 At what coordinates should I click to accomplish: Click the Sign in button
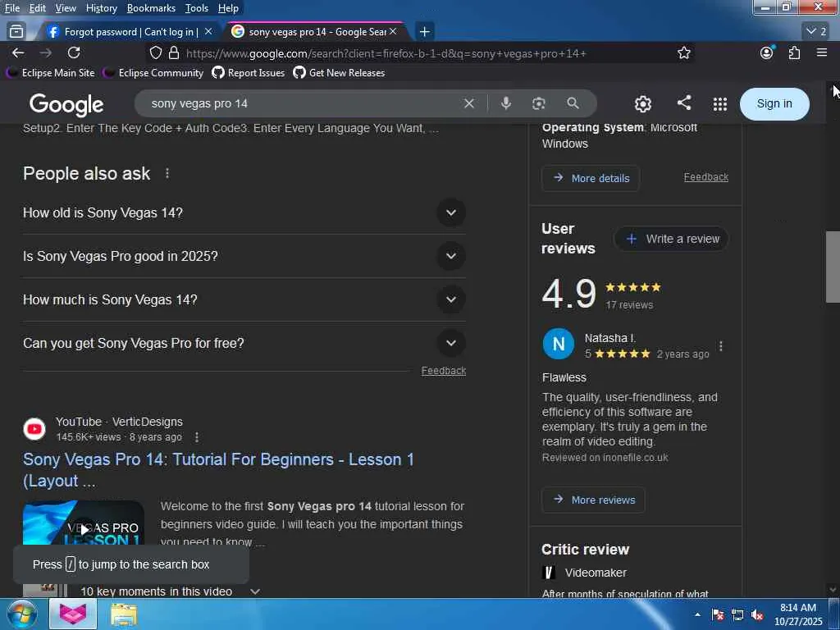coord(774,103)
